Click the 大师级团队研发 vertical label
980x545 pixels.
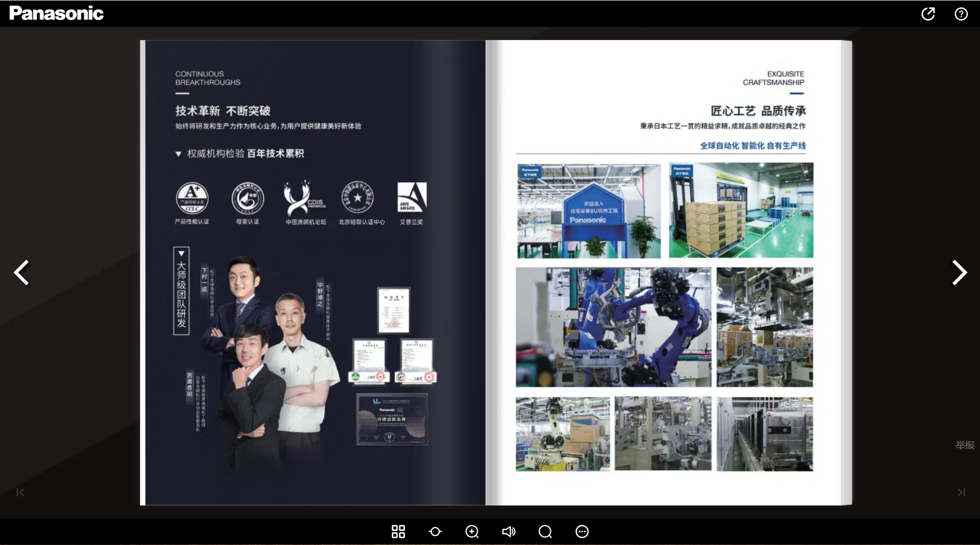(181, 290)
